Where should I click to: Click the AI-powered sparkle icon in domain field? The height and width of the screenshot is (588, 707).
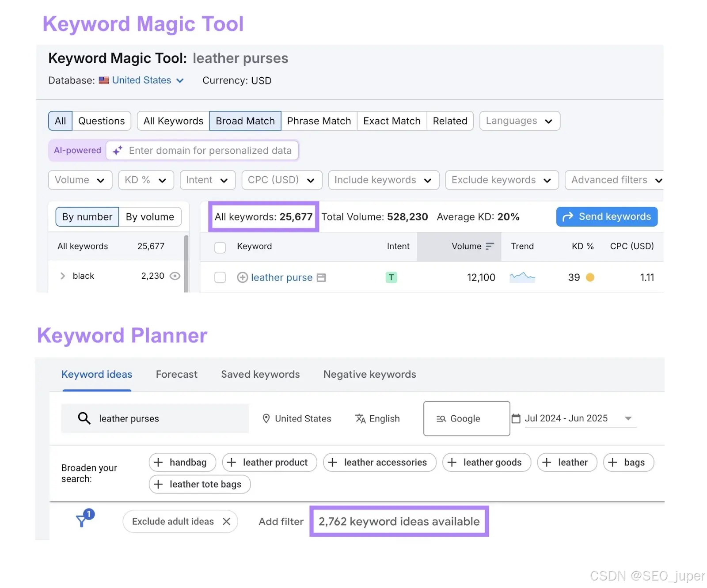coord(117,150)
